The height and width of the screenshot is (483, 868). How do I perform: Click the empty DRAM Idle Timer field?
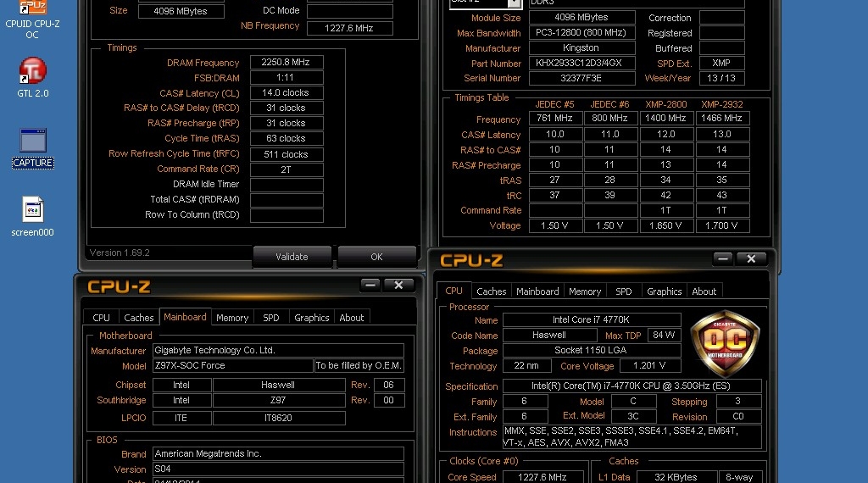287,185
